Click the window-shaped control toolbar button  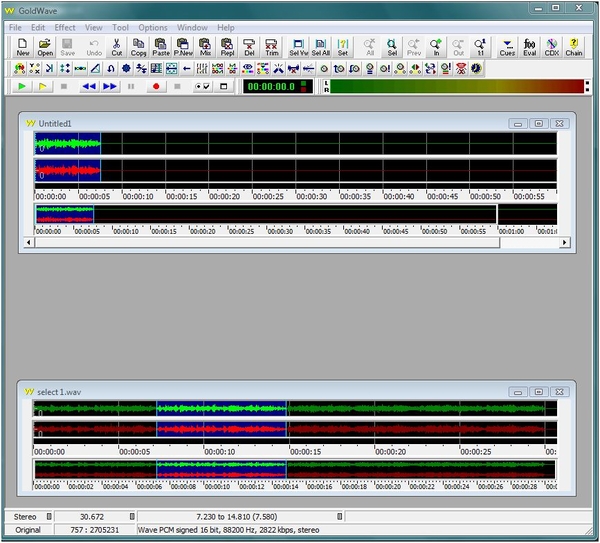click(224, 86)
